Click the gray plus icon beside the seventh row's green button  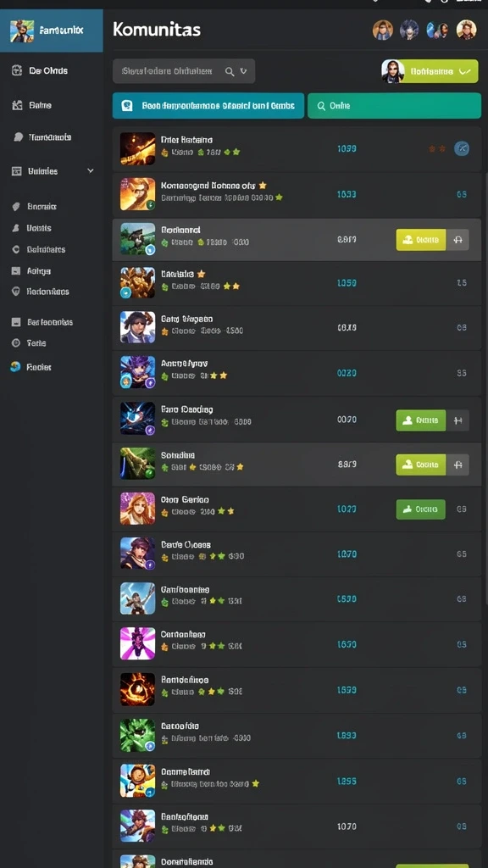[x=457, y=420]
